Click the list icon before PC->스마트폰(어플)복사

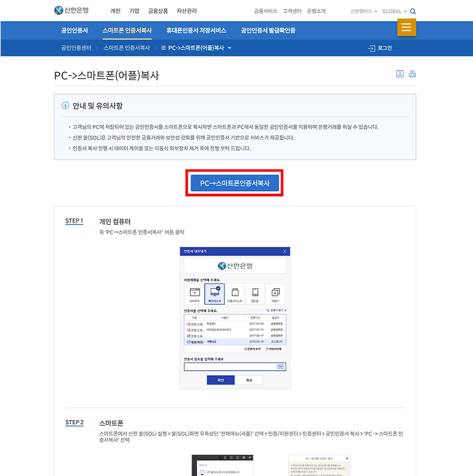163,48
